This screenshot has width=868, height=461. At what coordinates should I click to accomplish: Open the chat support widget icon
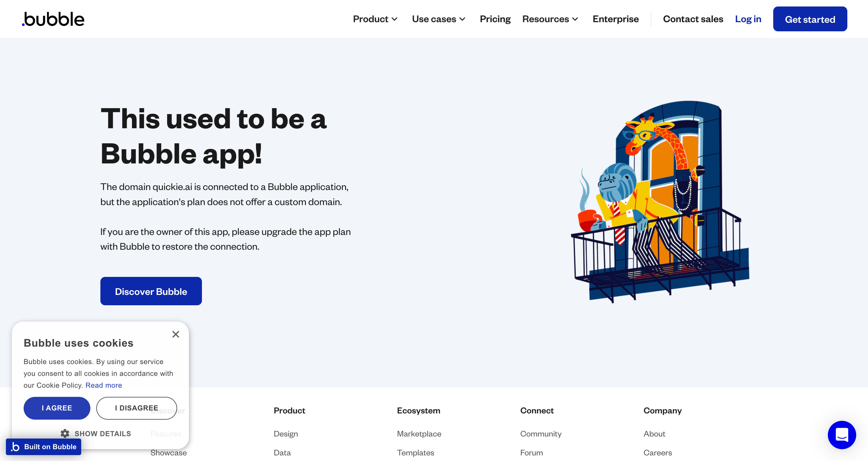pos(841,435)
